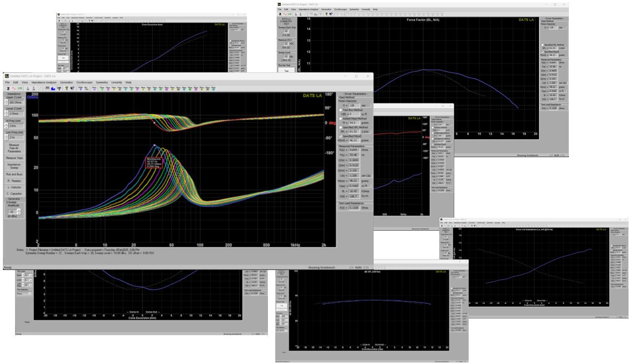The height and width of the screenshot is (364, 631).
Task: Select the Z impedance tool icon
Action: [x=8, y=88]
